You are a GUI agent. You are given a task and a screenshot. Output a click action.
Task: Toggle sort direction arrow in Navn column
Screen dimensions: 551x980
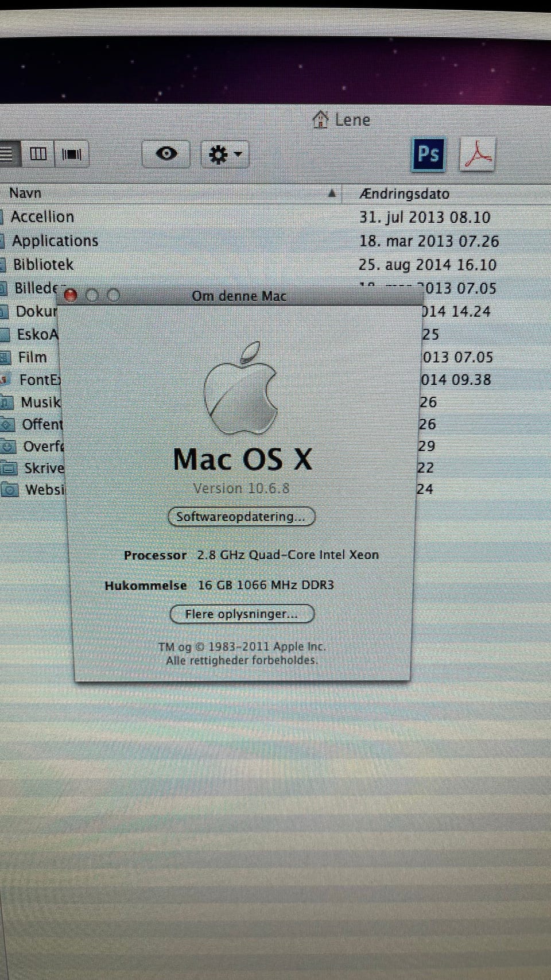coord(331,193)
